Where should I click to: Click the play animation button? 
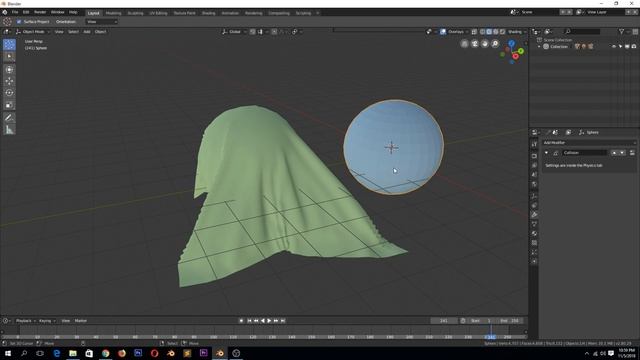pyautogui.click(x=269, y=321)
